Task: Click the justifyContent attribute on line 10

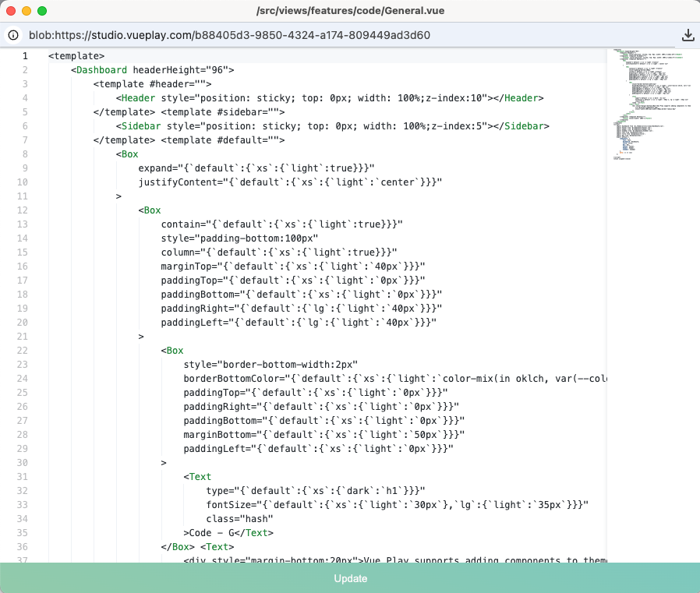Action: pyautogui.click(x=290, y=182)
